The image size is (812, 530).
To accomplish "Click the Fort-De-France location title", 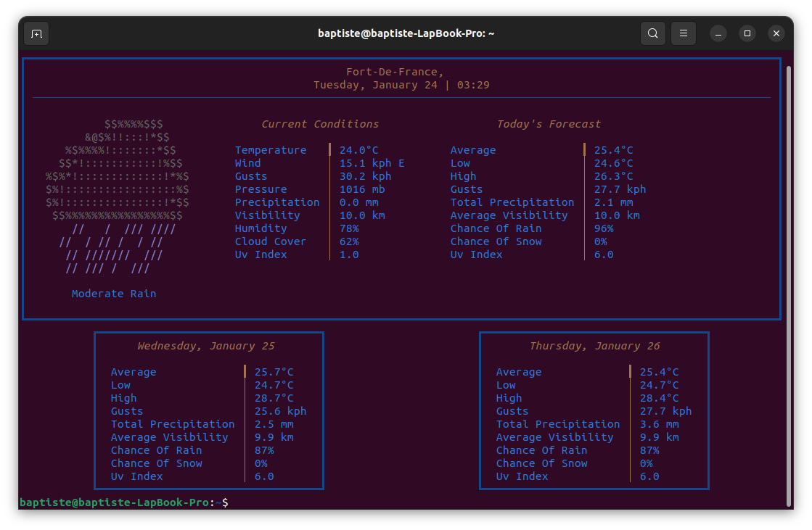I will point(395,72).
